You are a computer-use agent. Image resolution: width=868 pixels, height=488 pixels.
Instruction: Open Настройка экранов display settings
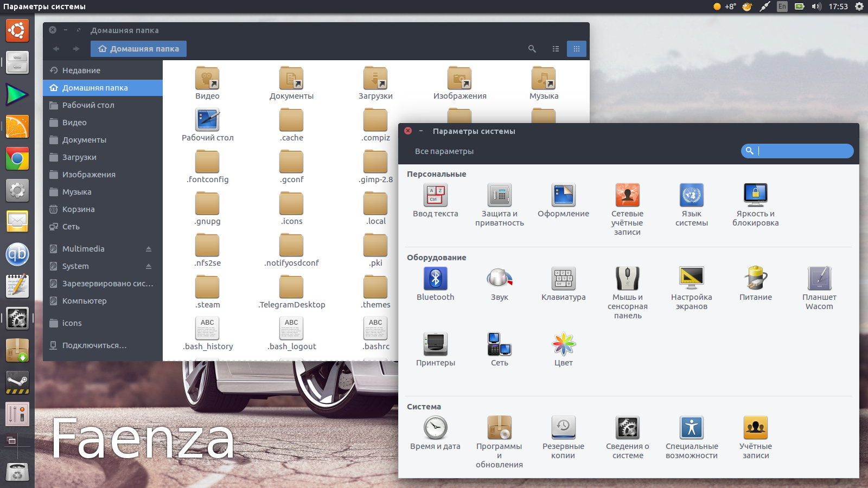tap(691, 279)
